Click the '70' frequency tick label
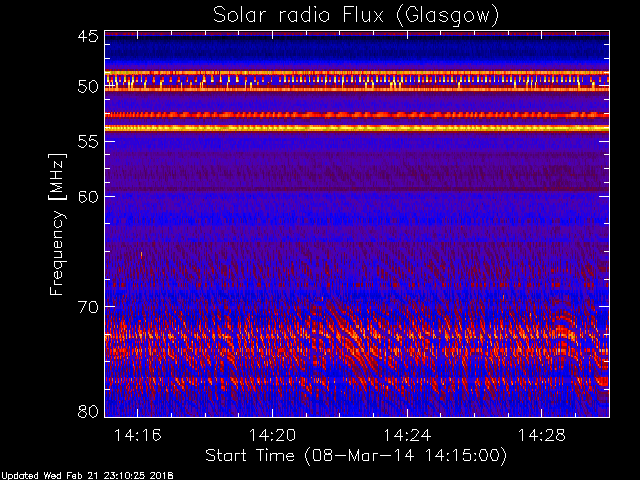The height and width of the screenshot is (480, 640). (88, 307)
